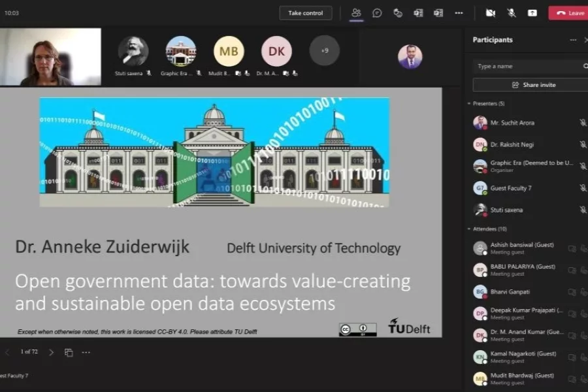Open more slide options with the ellipsis icon
This screenshot has height=392, width=588.
pos(86,351)
